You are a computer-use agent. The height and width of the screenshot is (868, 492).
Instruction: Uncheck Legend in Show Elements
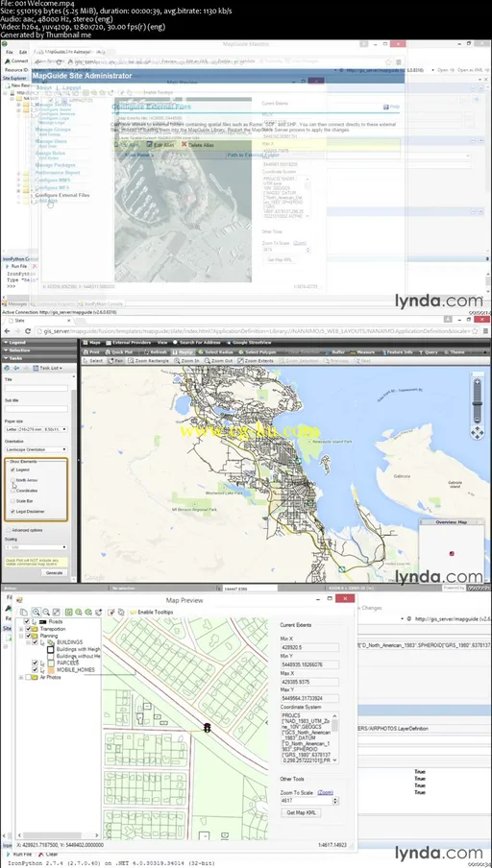point(12,470)
